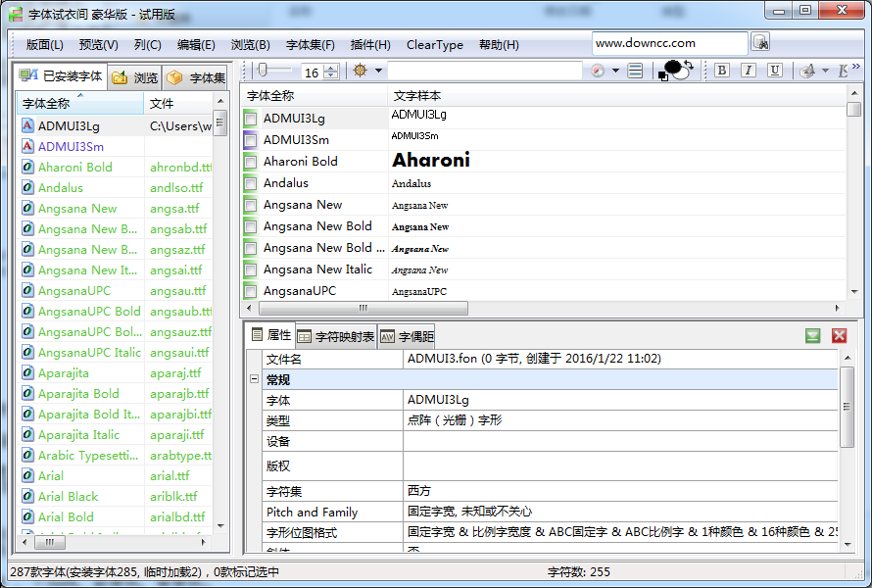
Task: Expand the printer icon dropdown arrow
Action: tap(826, 71)
